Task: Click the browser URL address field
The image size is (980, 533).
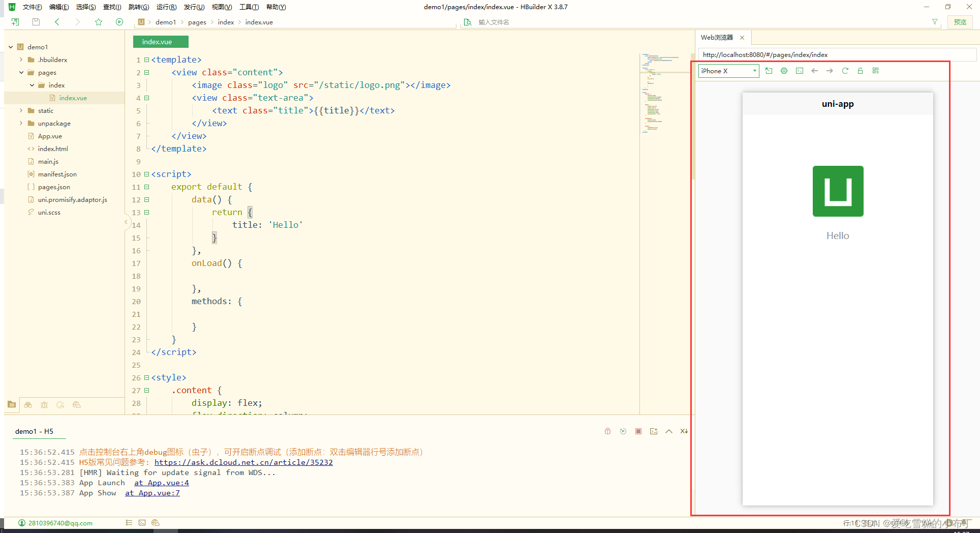Action: 834,54
